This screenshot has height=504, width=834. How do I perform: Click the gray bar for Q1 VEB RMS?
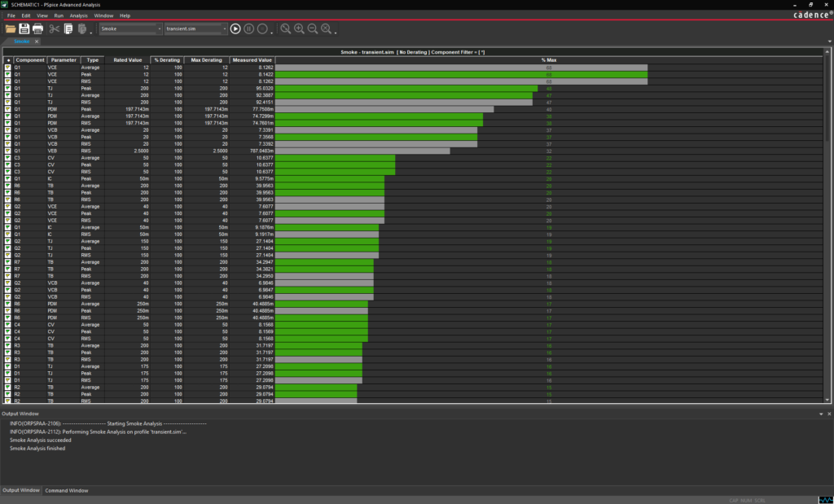[362, 151]
